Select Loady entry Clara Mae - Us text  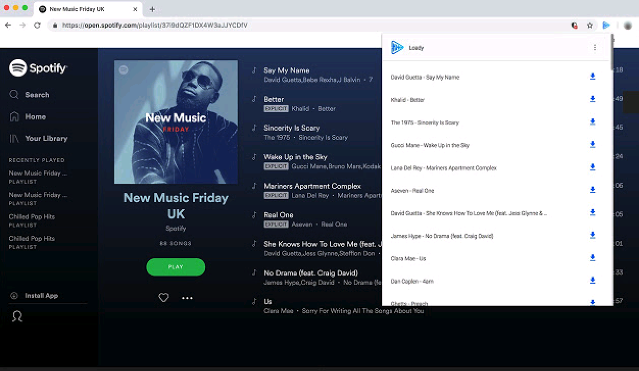pos(408,258)
